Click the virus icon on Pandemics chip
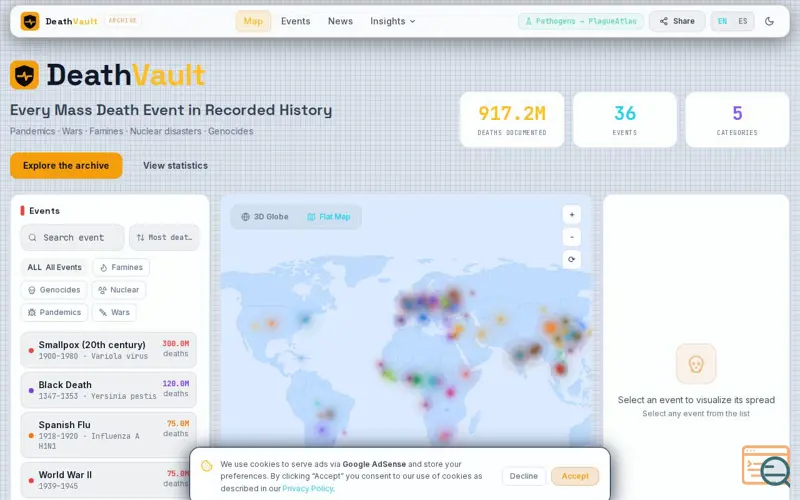The image size is (800, 500). (x=32, y=312)
